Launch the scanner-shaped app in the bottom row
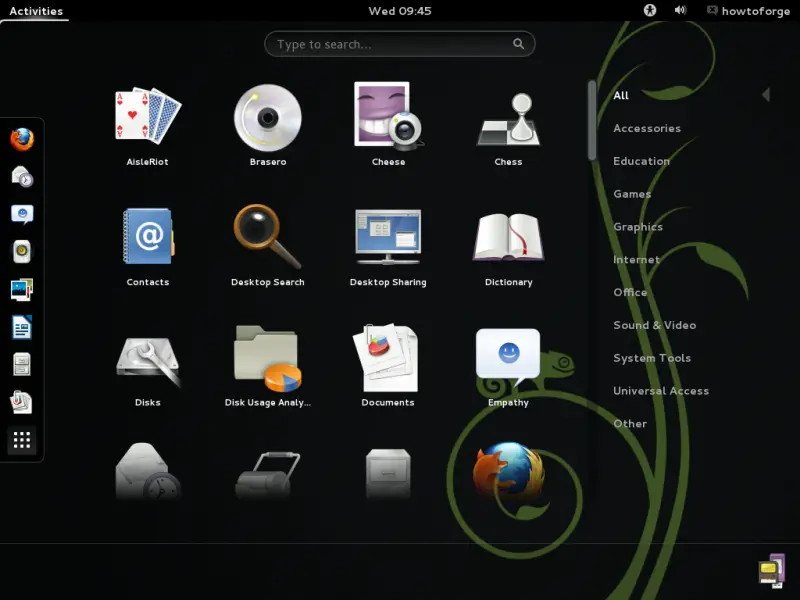This screenshot has height=600, width=800. 268,475
